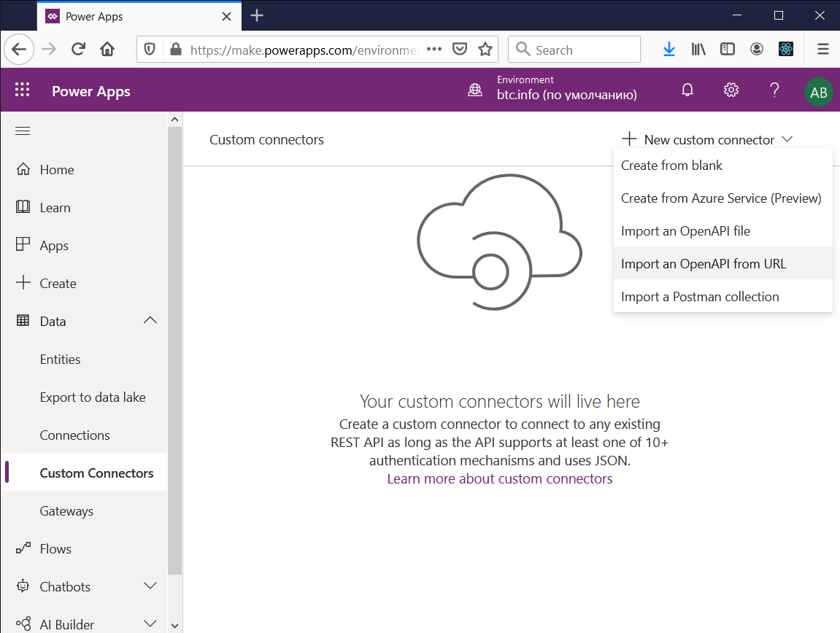Open Flows in the sidebar
840x633 pixels.
84,549
